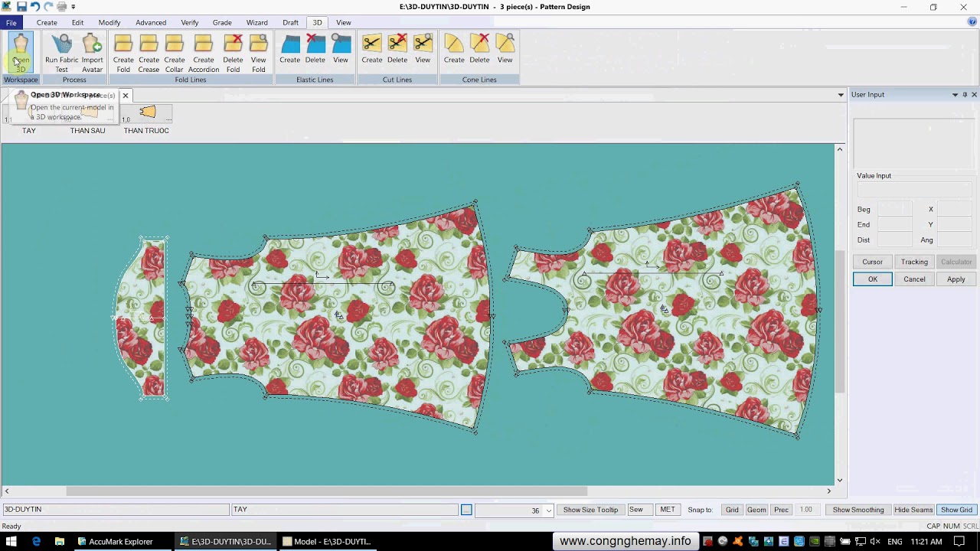Create an Accordion fold
980x551 pixels.
[204, 53]
